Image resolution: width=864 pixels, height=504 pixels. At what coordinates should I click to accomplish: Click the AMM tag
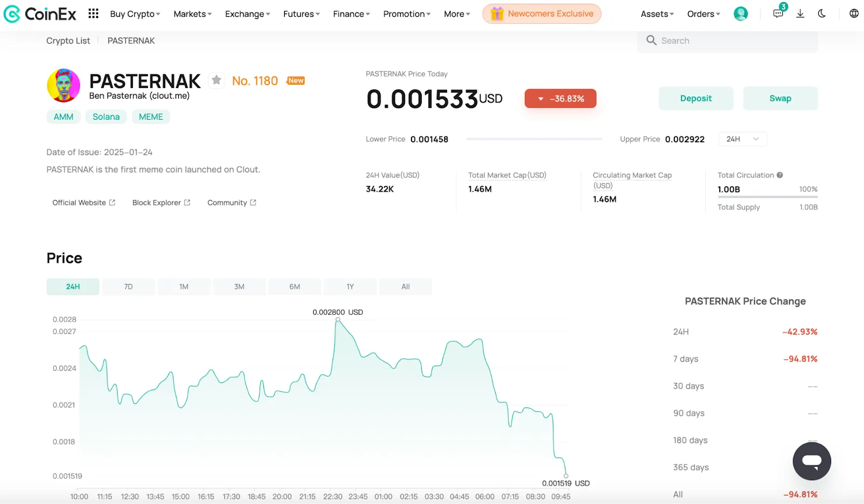tap(64, 117)
